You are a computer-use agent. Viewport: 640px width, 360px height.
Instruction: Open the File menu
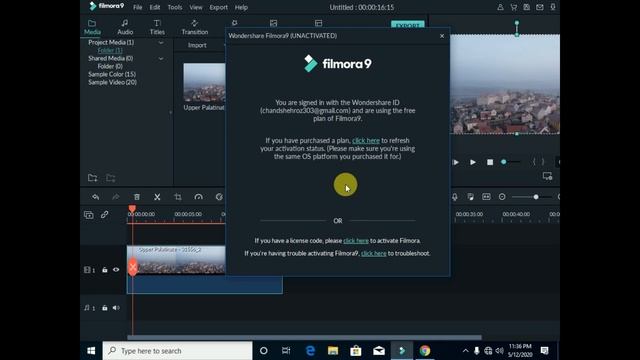tap(138, 7)
